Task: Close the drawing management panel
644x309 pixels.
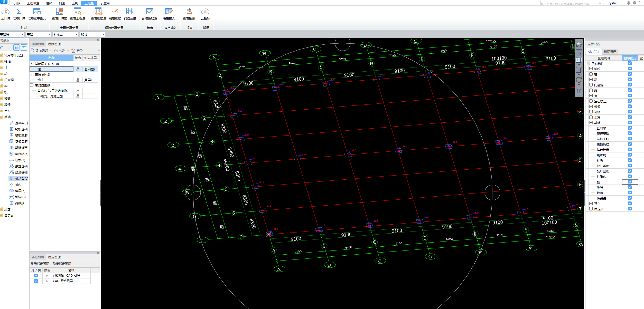Action: (x=98, y=40)
